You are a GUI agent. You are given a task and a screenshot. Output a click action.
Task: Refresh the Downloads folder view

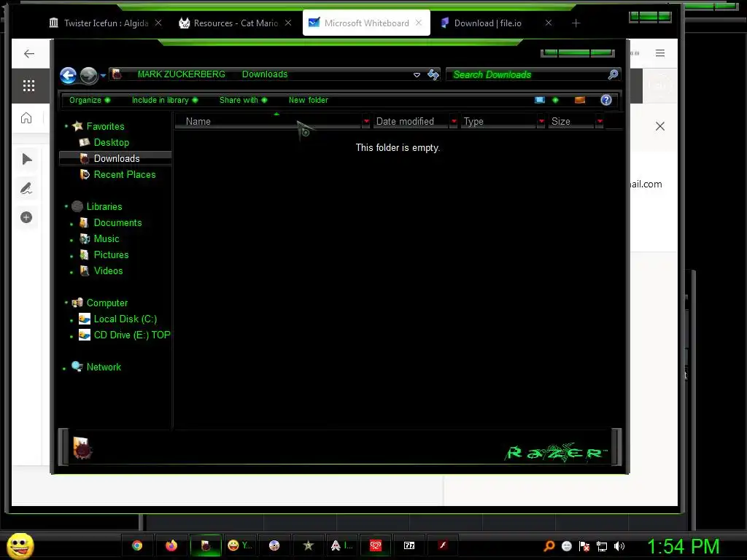tap(433, 75)
